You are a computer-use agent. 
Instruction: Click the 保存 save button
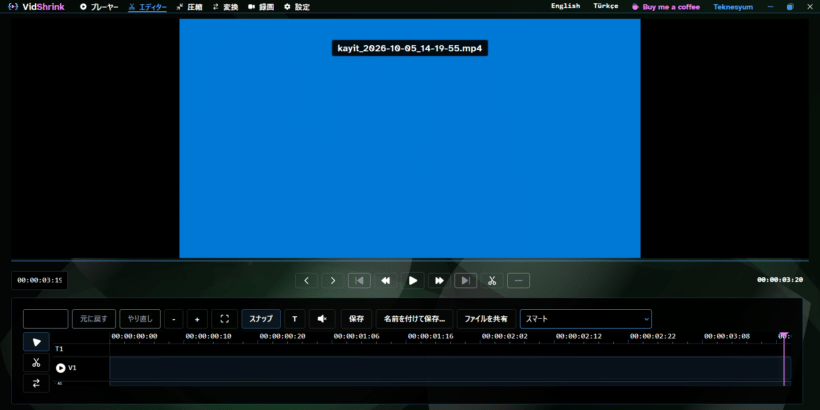(357, 319)
